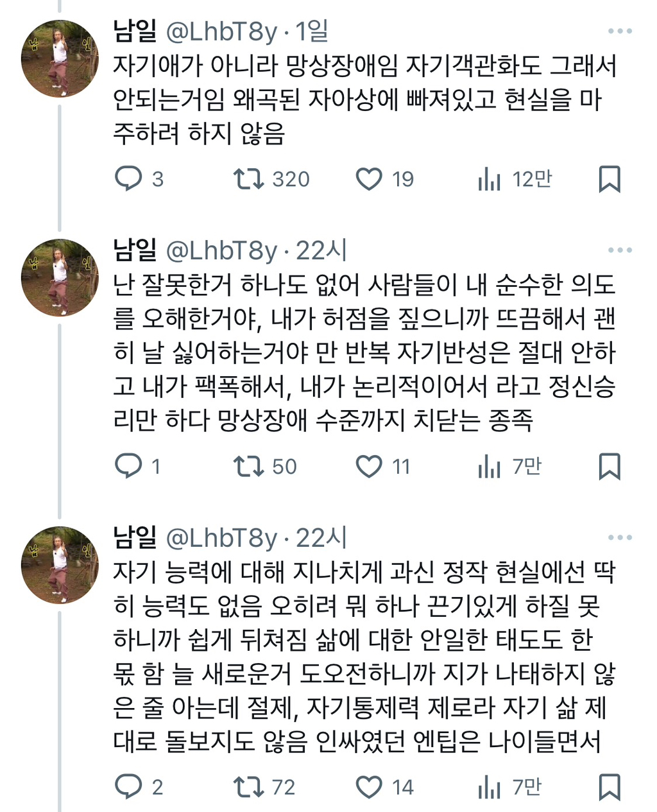View analytics for the tweet with 12만 views
Viewport: 657px width, 812px height.
click(490, 179)
